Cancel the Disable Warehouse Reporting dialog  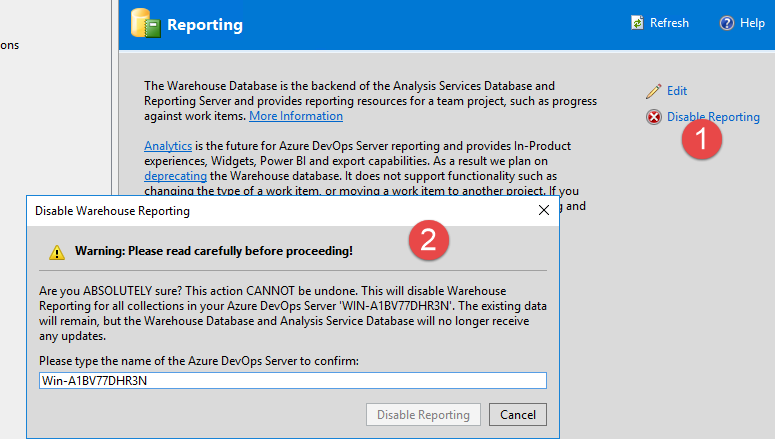[x=517, y=414]
